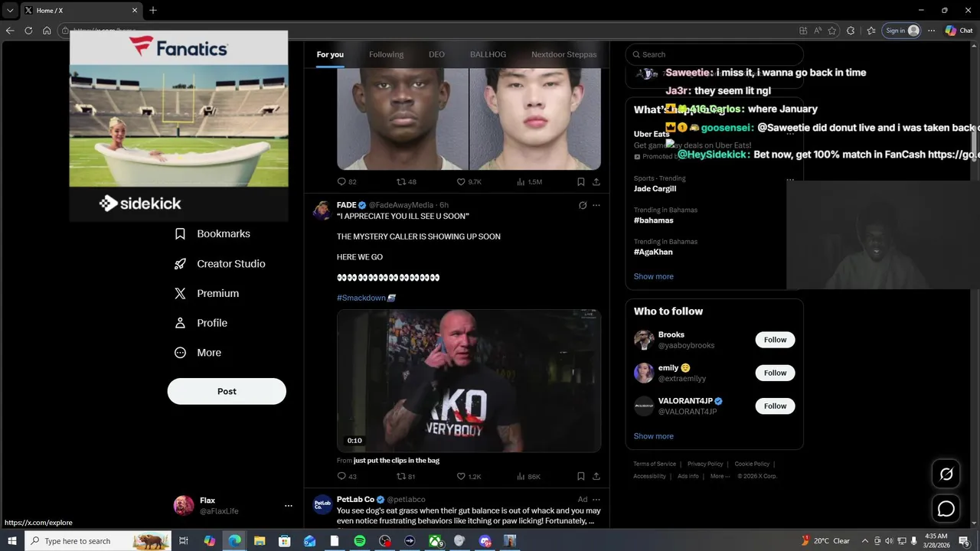Like the mugshot post with 9.7K likes
Viewport: 980px width, 551px height.
click(x=469, y=181)
